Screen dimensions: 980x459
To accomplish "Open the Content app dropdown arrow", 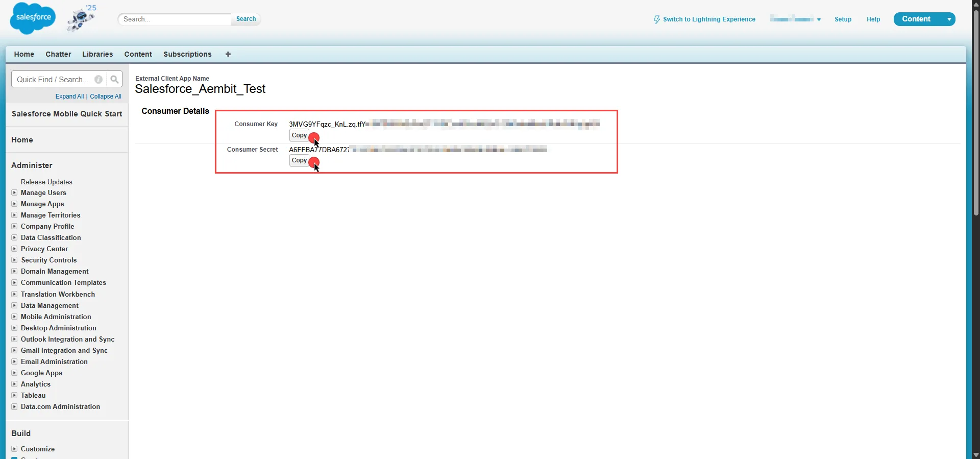I will click(x=949, y=19).
